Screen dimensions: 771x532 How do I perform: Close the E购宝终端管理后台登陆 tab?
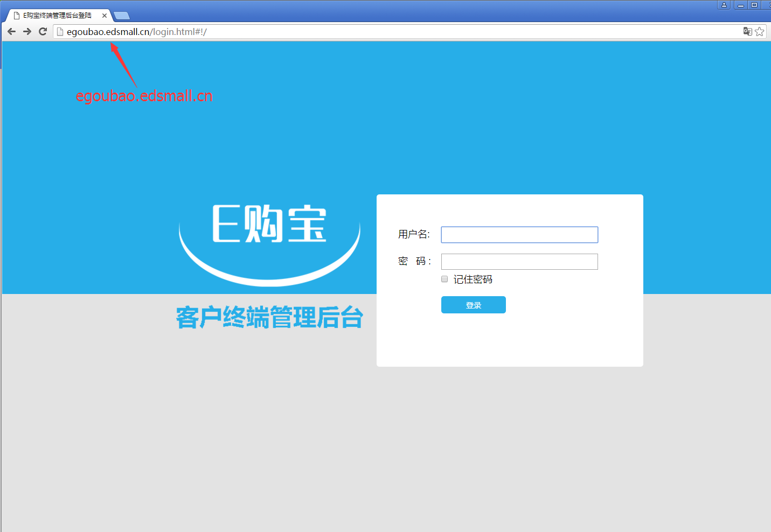click(x=105, y=16)
